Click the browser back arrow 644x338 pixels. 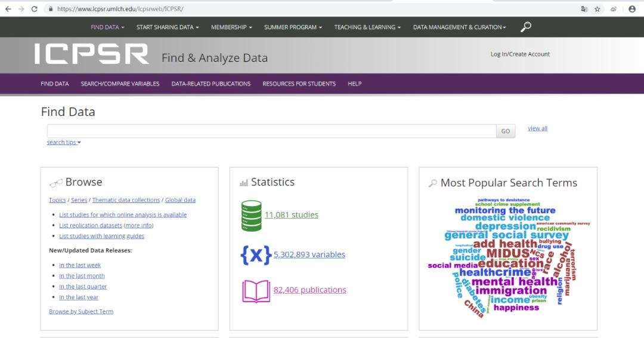8,9
